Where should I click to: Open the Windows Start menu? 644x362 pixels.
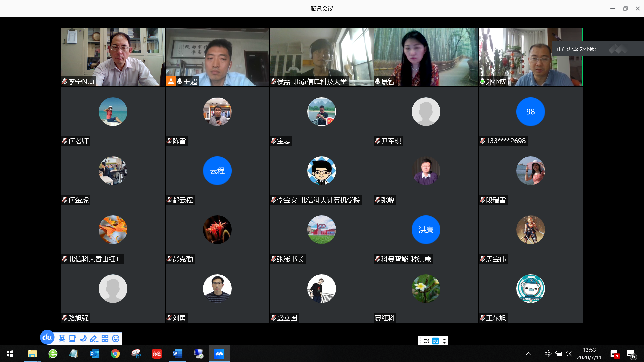coord(10,354)
